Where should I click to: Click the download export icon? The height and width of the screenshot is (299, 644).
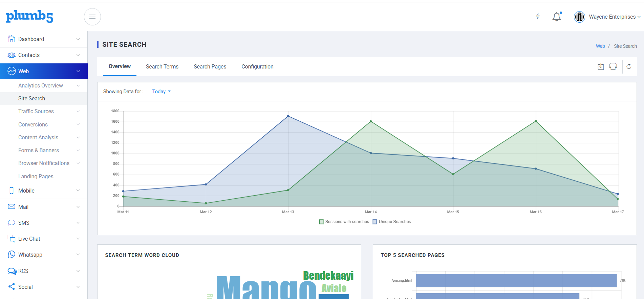point(601,66)
